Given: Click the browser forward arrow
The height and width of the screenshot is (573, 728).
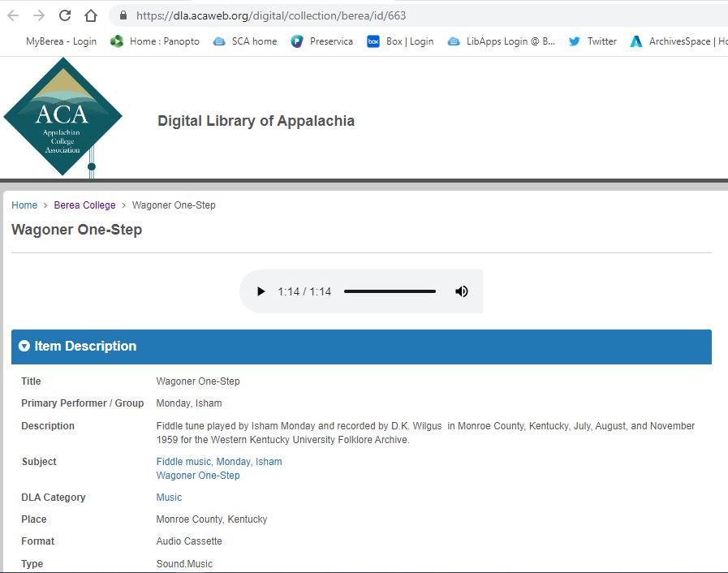Looking at the screenshot, I should coord(39,15).
